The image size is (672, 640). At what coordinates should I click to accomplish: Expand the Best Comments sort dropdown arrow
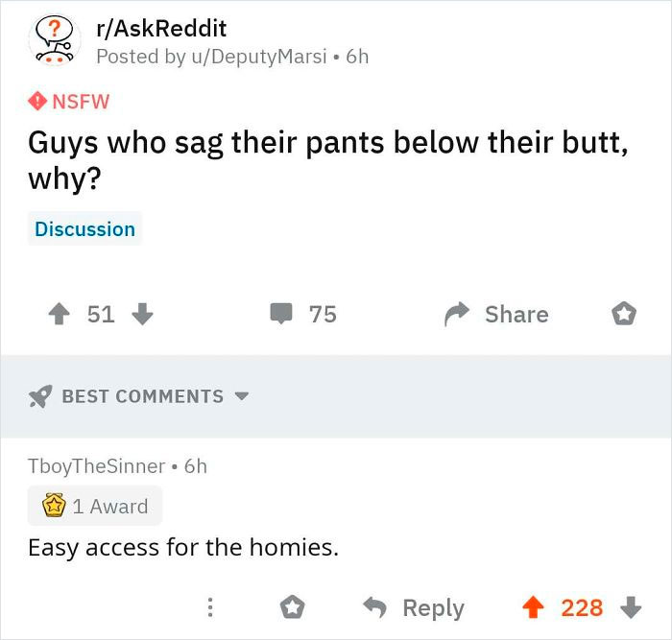point(242,396)
